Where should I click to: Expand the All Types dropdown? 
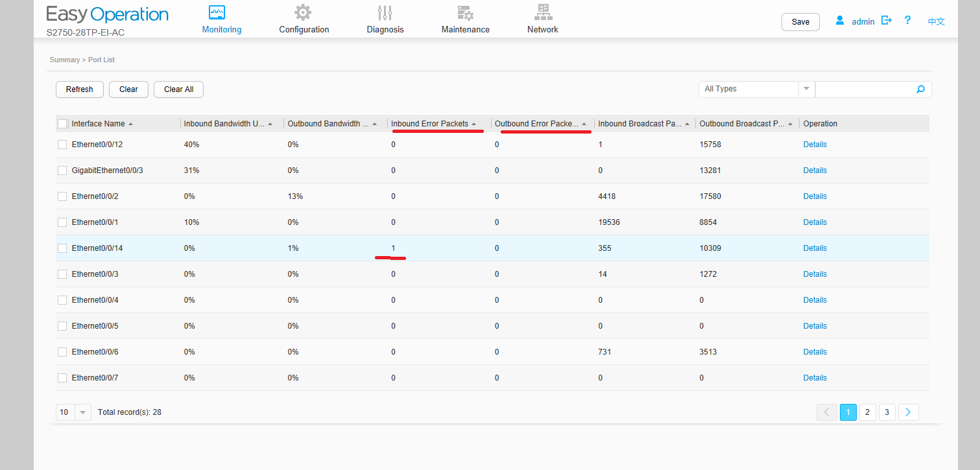[x=806, y=89]
